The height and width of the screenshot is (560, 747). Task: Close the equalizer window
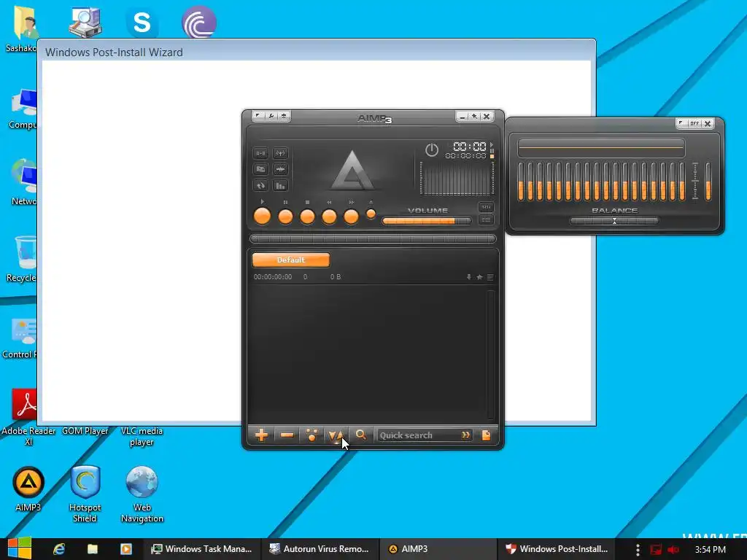point(708,123)
